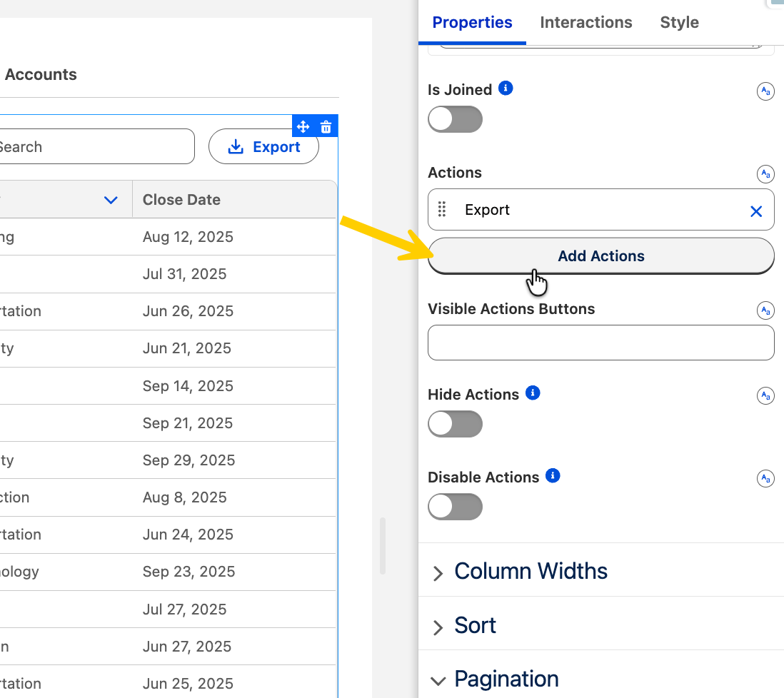This screenshot has width=784, height=698.
Task: Switch to the Interactions tab
Action: click(586, 23)
